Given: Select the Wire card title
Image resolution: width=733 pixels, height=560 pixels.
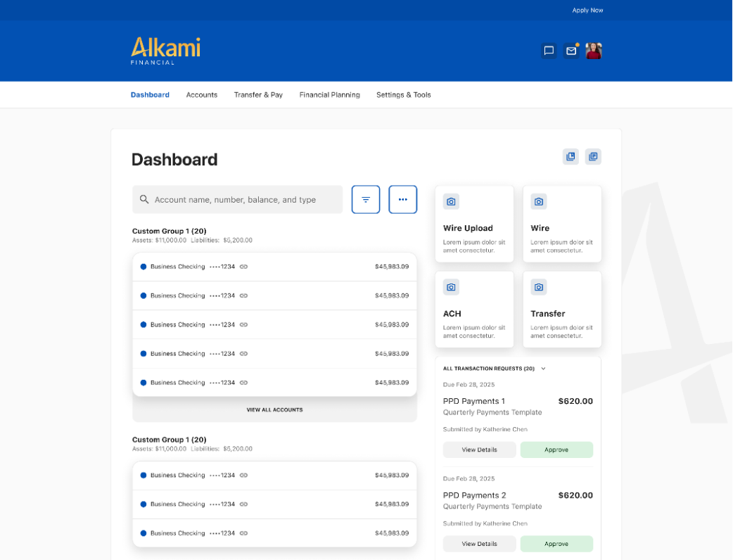Looking at the screenshot, I should (540, 228).
